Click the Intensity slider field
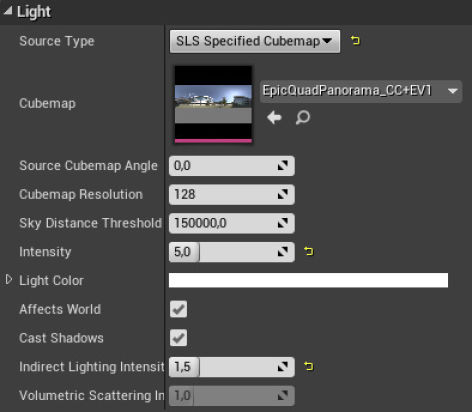The image size is (472, 412). point(232,252)
